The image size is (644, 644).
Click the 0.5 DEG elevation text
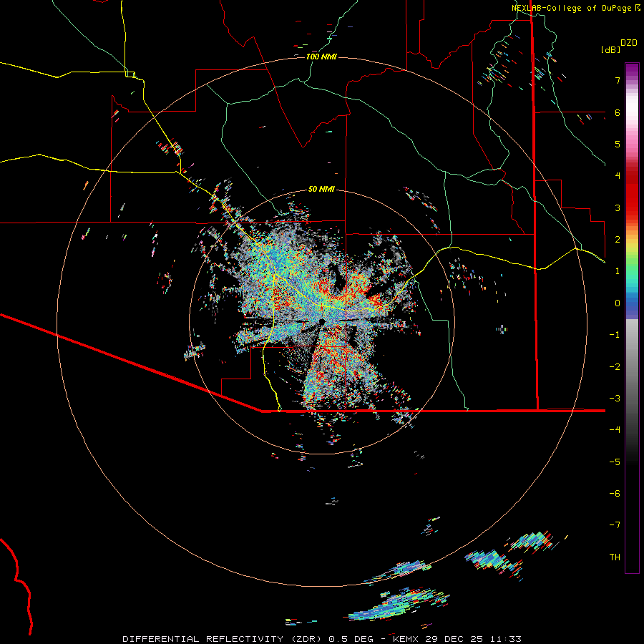351,639
